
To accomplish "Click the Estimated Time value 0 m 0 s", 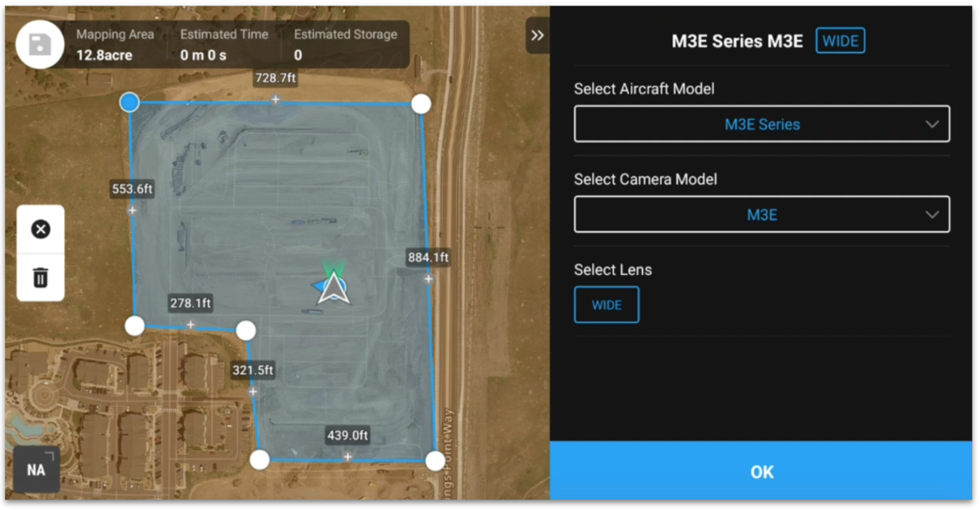I will [x=203, y=55].
